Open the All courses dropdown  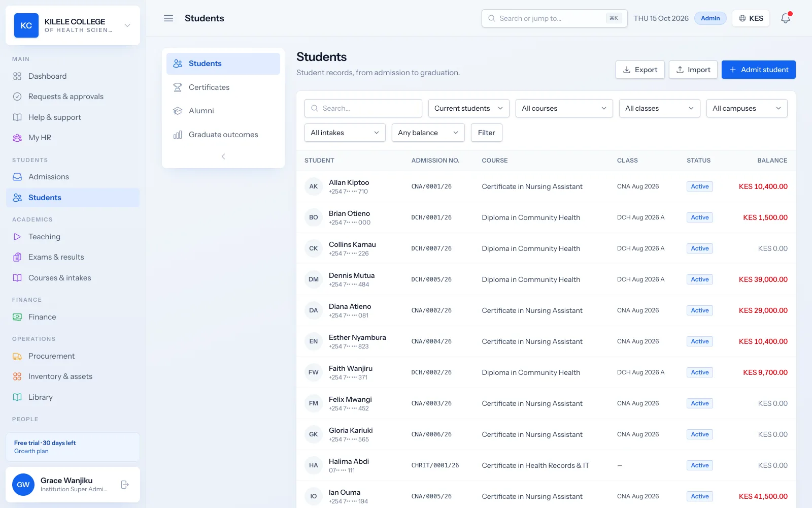pos(564,108)
